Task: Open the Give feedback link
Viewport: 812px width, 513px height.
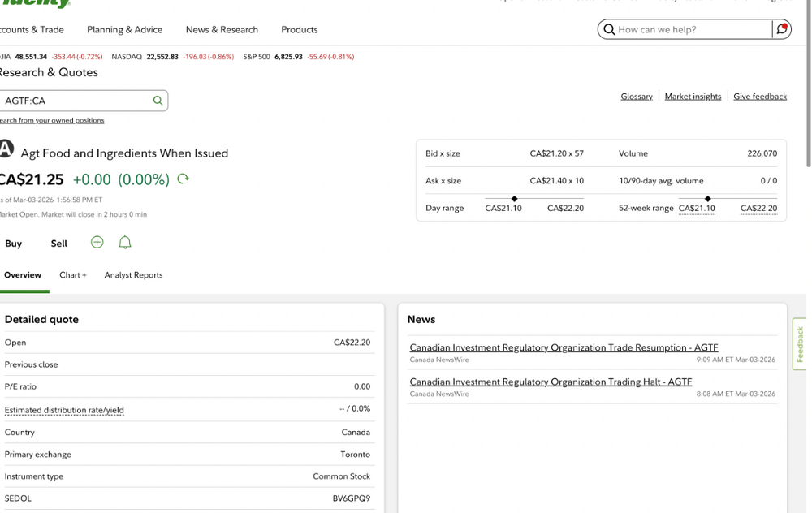Action: pos(760,97)
